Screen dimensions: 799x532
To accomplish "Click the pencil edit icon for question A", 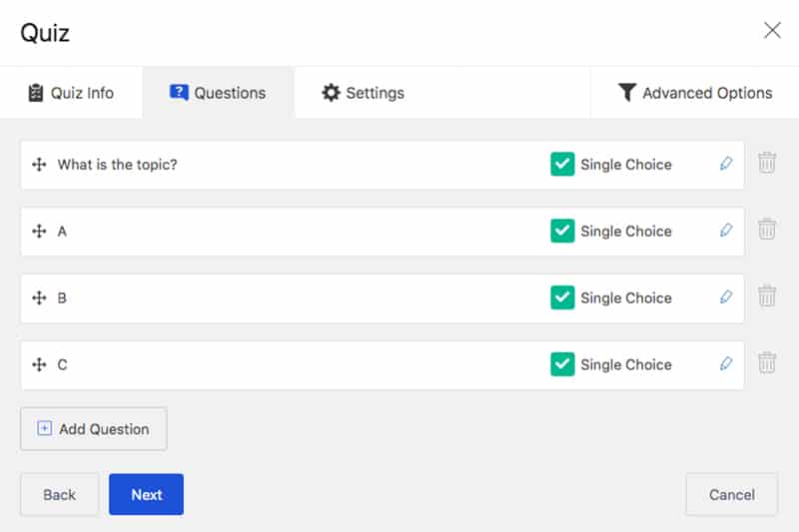I will [x=726, y=231].
